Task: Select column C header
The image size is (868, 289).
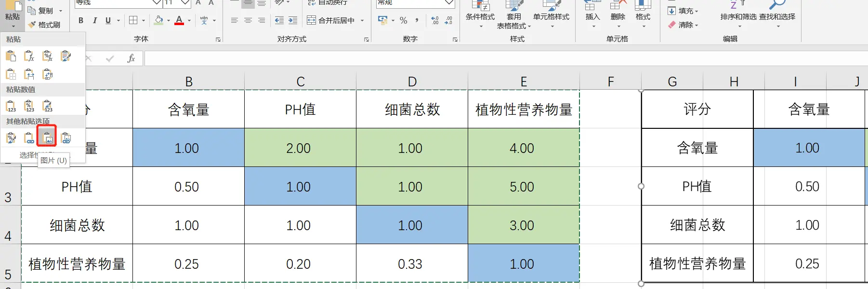Action: 300,82
